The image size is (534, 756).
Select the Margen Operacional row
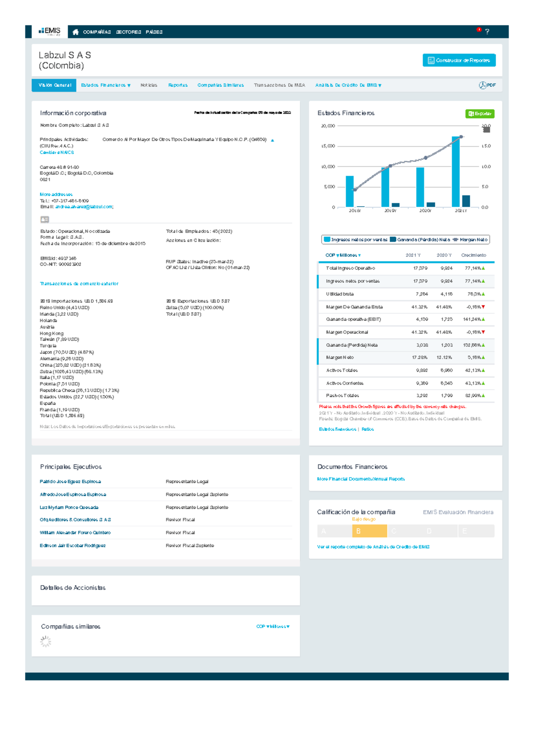click(406, 332)
